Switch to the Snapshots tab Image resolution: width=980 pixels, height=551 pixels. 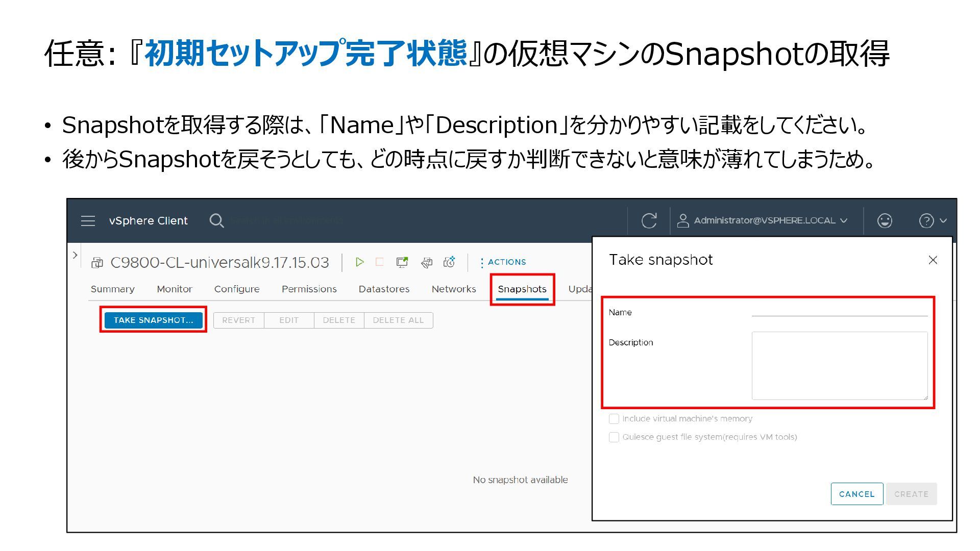[x=522, y=289]
